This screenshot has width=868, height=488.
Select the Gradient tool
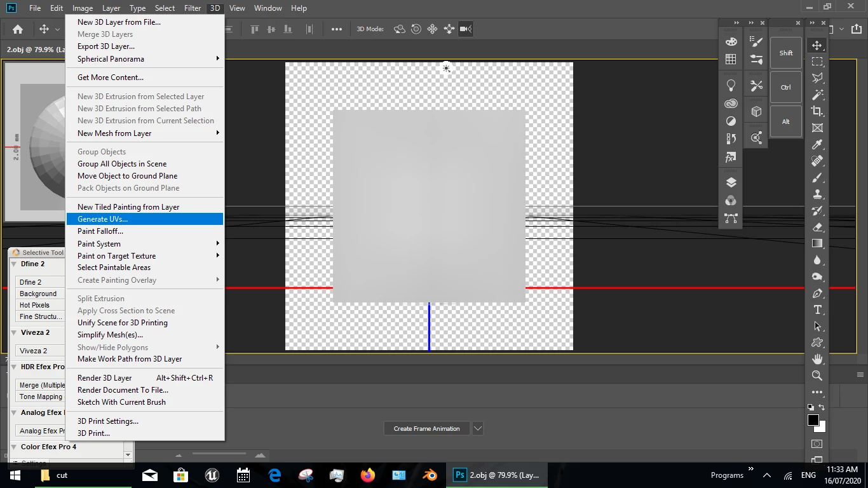817,243
